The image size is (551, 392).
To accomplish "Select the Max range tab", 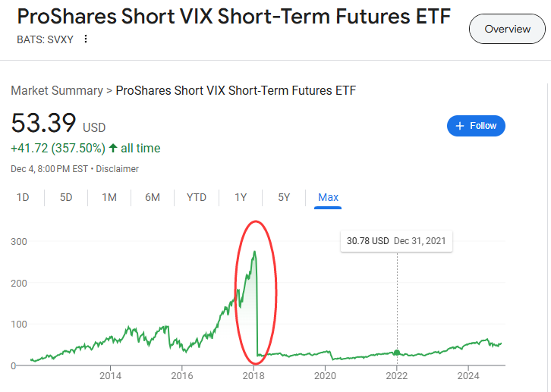I will (328, 197).
